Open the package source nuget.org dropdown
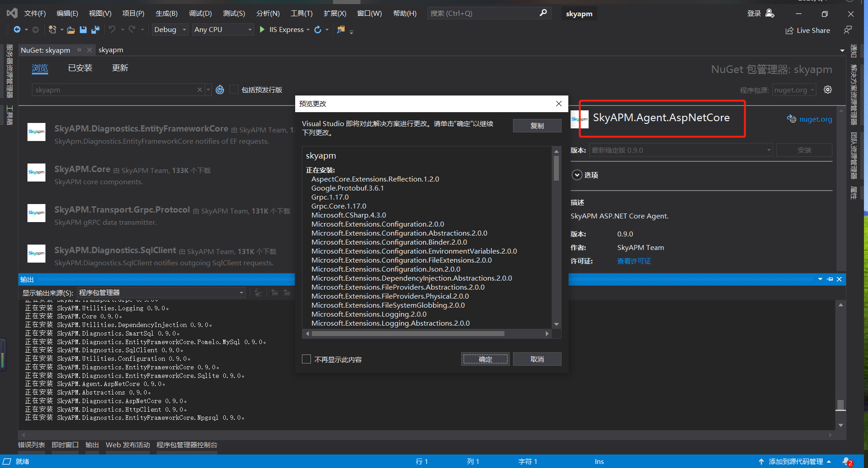The image size is (868, 468). coord(794,90)
